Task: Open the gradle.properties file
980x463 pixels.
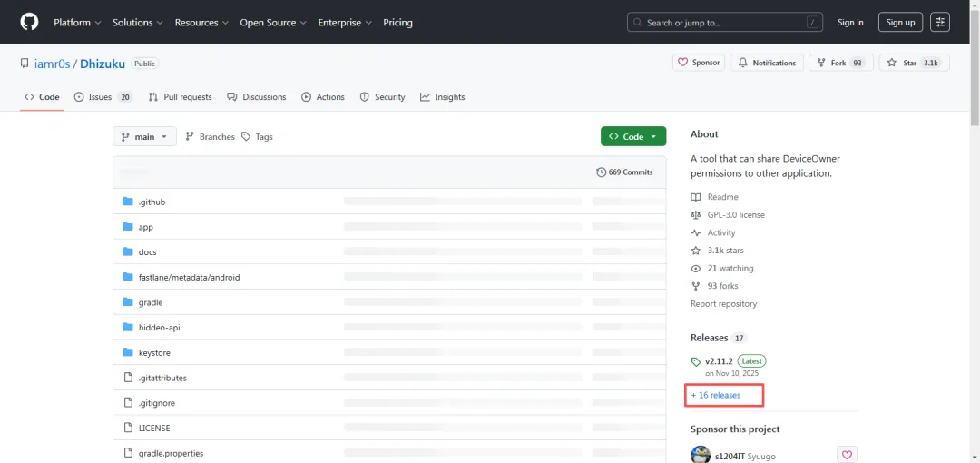Action: pos(171,453)
